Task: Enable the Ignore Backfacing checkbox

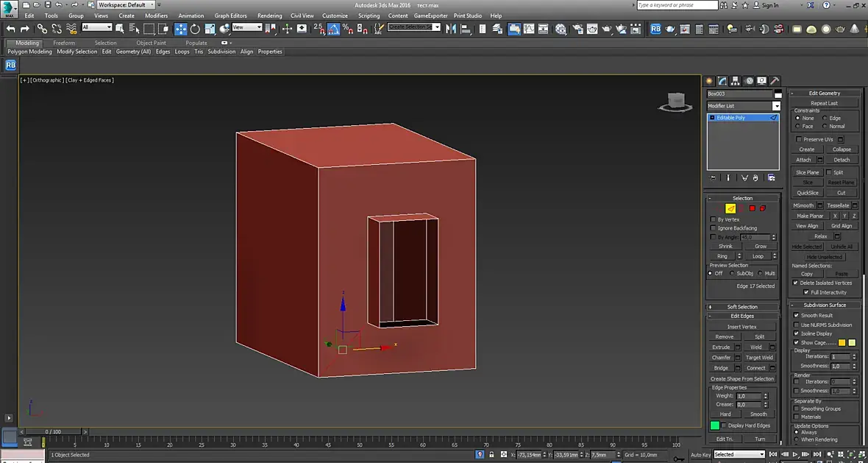Action: pyautogui.click(x=713, y=228)
